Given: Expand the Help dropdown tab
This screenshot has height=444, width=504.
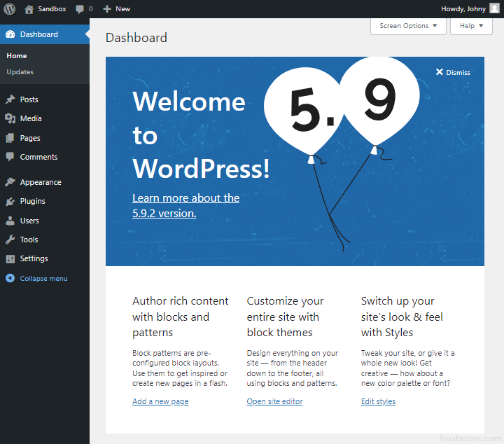Looking at the screenshot, I should (x=471, y=26).
